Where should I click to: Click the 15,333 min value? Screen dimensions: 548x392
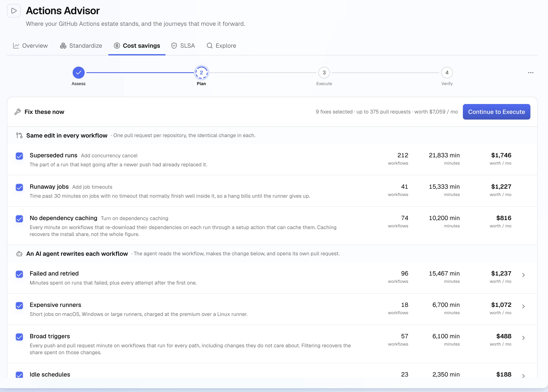[x=444, y=187]
